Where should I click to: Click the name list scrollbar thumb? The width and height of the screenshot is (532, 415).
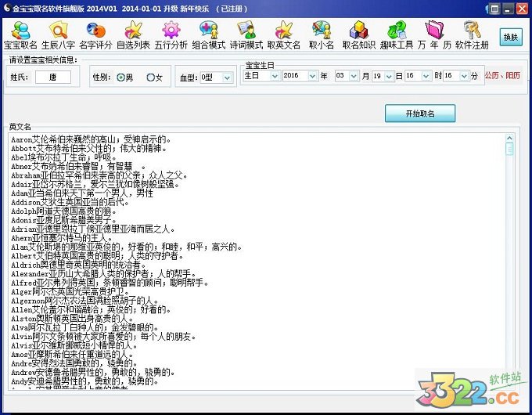[x=509, y=149]
